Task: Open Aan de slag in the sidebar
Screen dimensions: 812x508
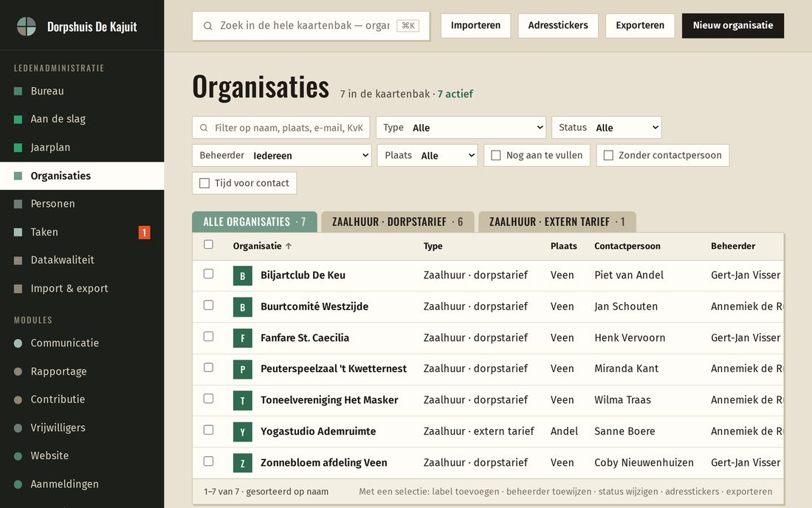Action: pos(82,119)
